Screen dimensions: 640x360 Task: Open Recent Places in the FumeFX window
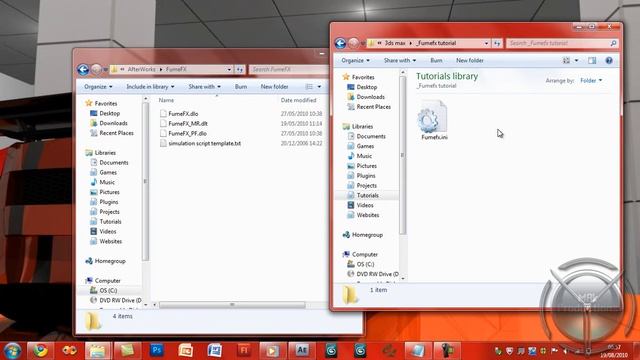click(x=112, y=133)
